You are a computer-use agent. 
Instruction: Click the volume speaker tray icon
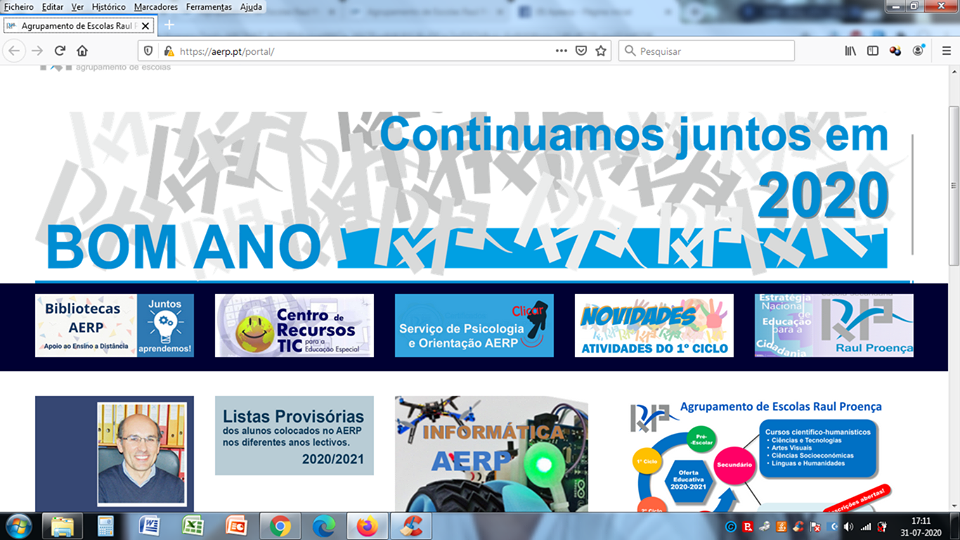(x=849, y=527)
